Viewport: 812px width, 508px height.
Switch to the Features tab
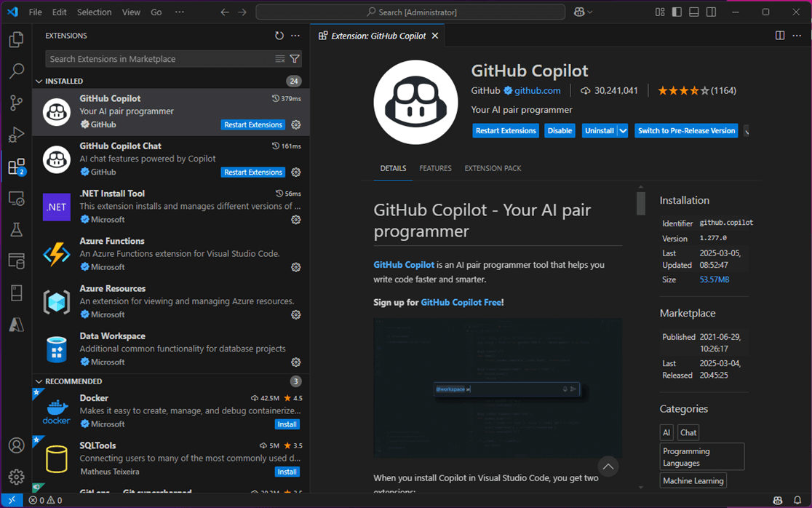(435, 168)
